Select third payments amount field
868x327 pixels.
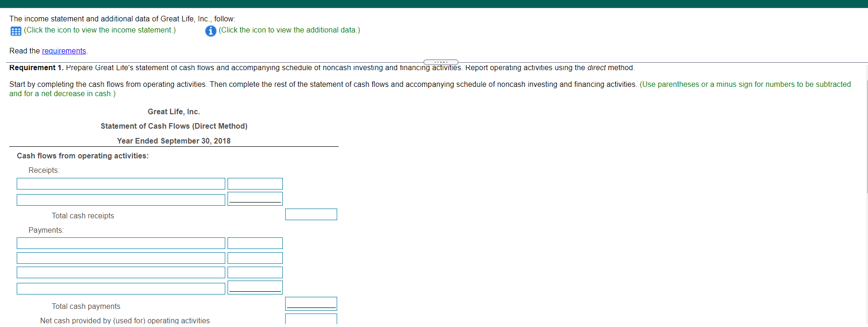tap(255, 273)
